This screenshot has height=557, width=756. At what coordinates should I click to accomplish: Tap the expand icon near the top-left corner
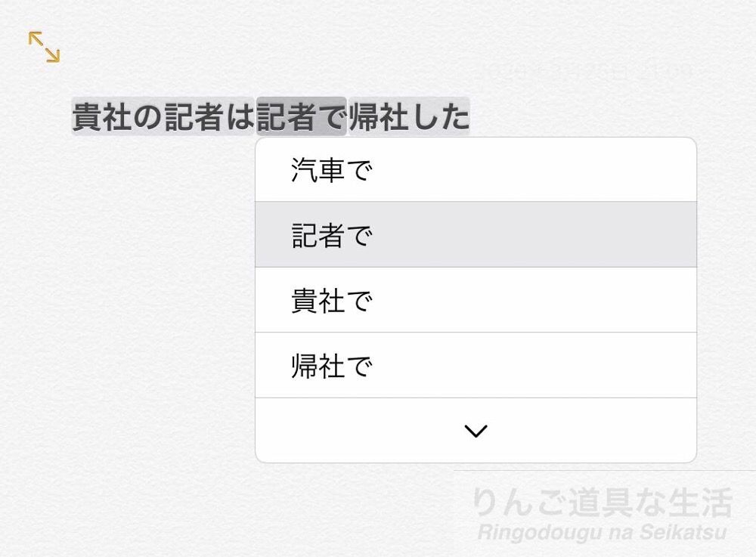44,47
